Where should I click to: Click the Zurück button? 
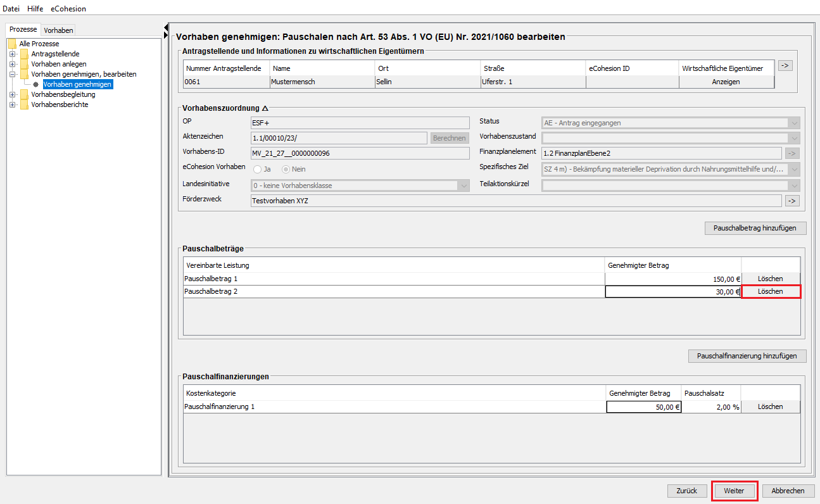coord(687,491)
